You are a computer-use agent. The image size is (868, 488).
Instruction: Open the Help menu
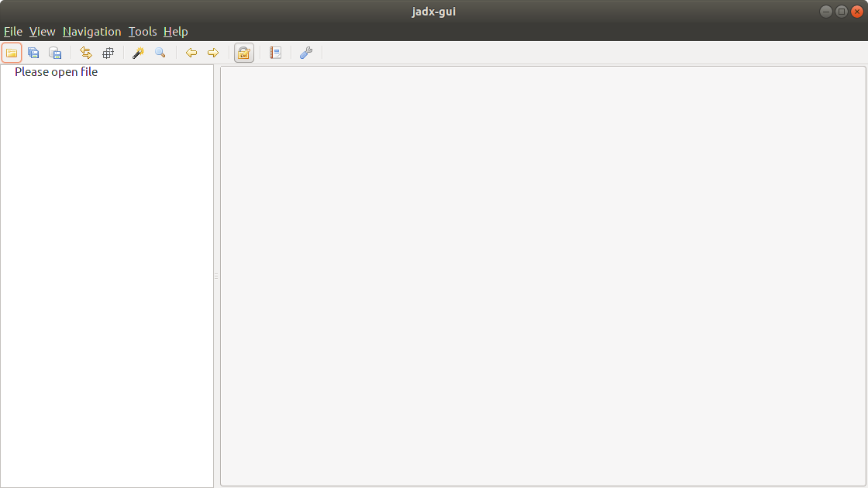click(x=175, y=31)
